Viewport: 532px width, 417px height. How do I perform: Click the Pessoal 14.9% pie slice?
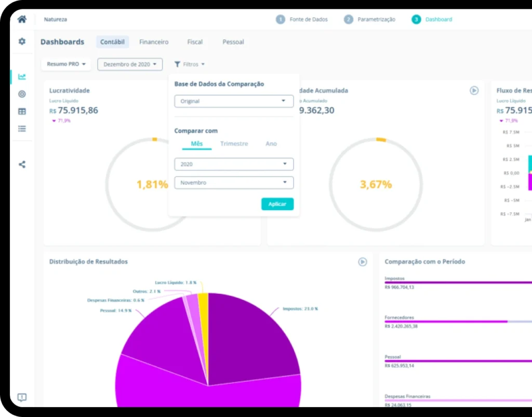[166, 340]
